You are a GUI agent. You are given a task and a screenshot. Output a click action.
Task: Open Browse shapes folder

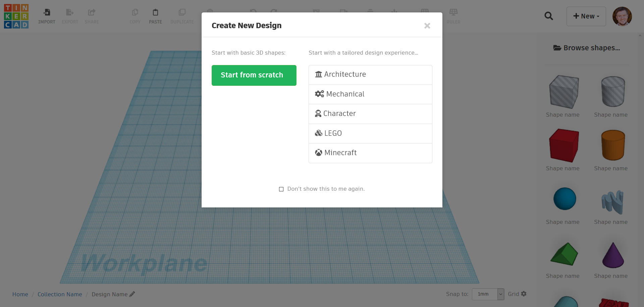coord(587,48)
